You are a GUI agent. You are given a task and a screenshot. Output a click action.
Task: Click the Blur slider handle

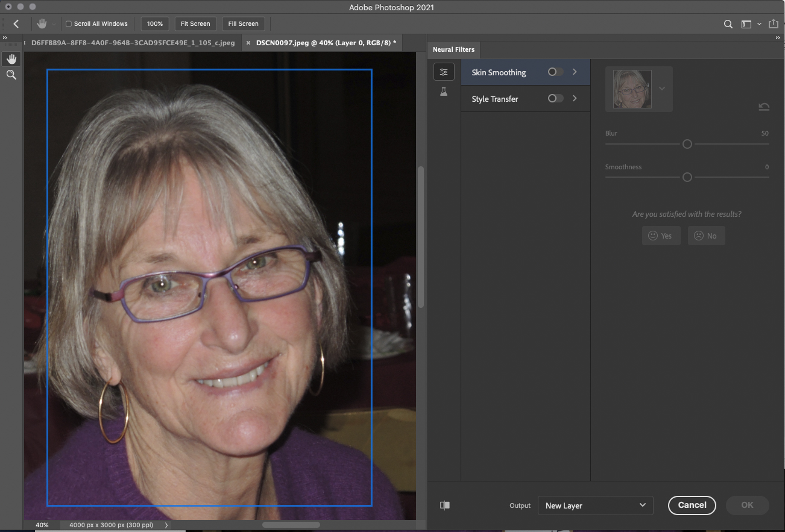pos(687,144)
